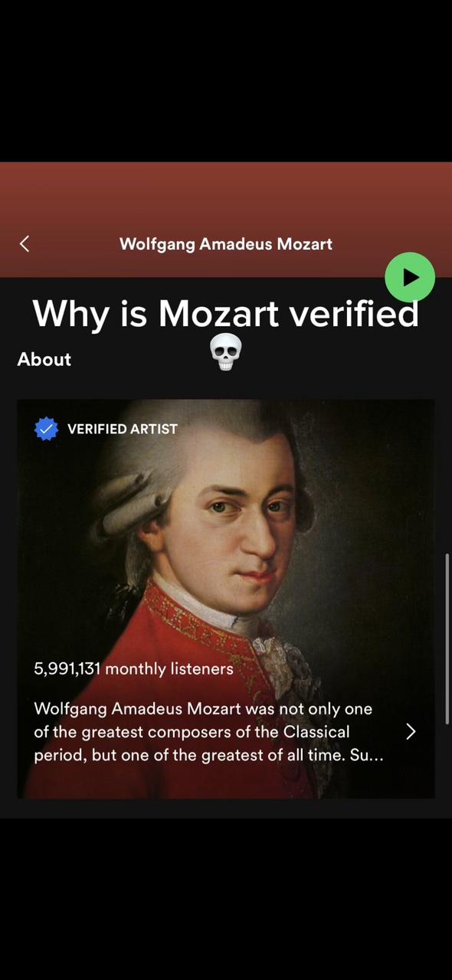Go back using the left chevron arrow

tap(25, 243)
